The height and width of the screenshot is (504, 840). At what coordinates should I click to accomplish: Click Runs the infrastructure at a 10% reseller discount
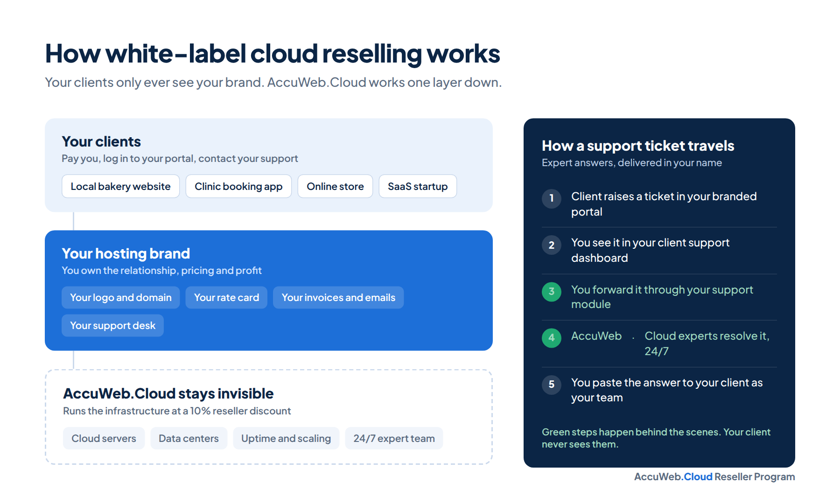point(177,411)
